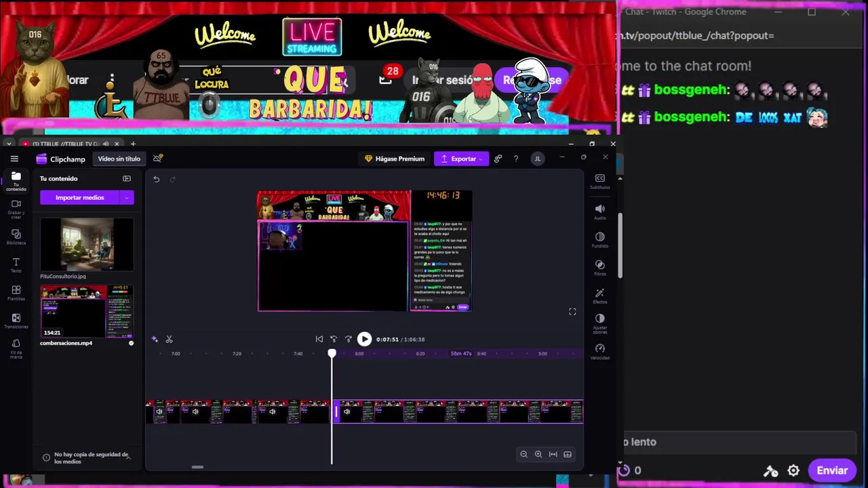
Task: Open Audio properties panel
Action: tap(599, 212)
